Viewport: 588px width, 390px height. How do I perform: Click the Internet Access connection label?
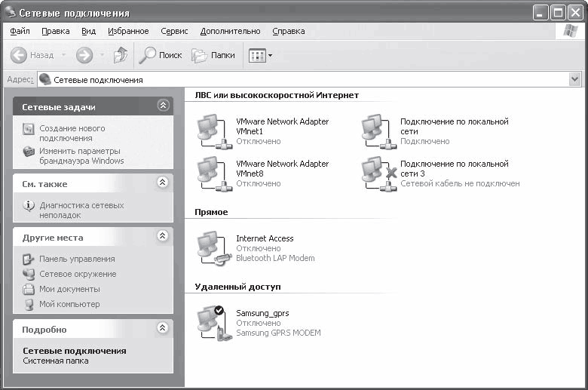pos(265,238)
